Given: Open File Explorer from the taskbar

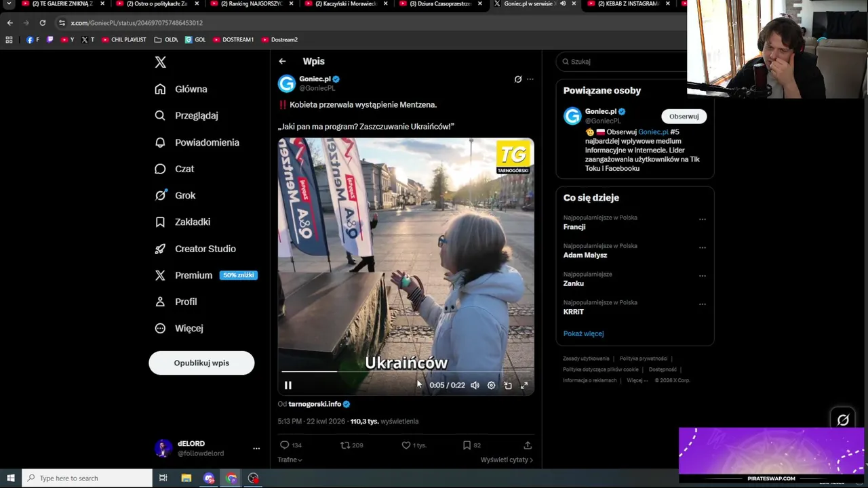Looking at the screenshot, I should [186, 478].
